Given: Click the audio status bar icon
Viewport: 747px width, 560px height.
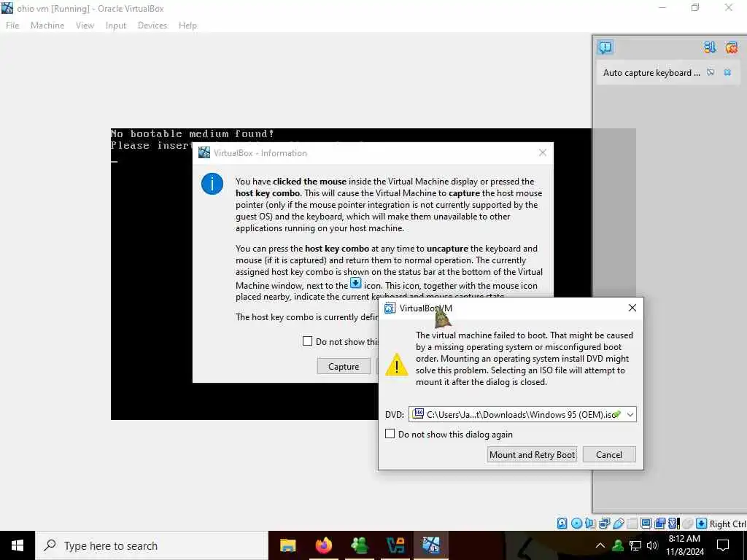Looking at the screenshot, I should (590, 524).
